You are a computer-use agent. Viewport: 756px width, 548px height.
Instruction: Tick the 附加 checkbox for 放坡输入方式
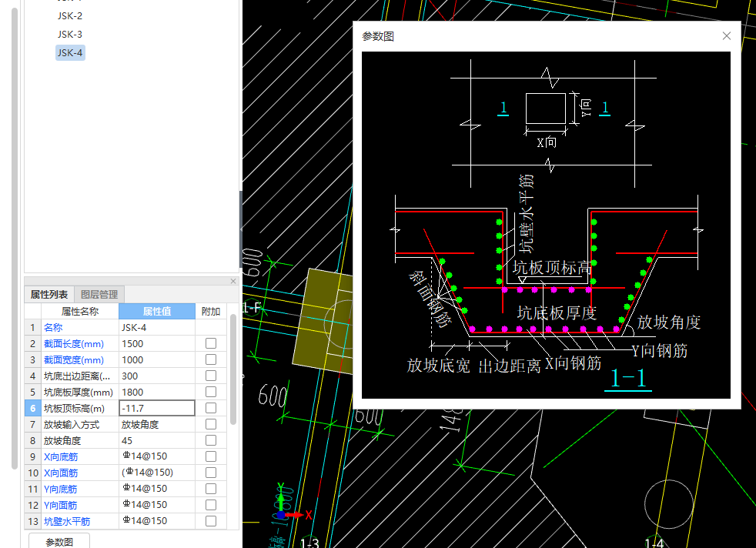tap(211, 424)
